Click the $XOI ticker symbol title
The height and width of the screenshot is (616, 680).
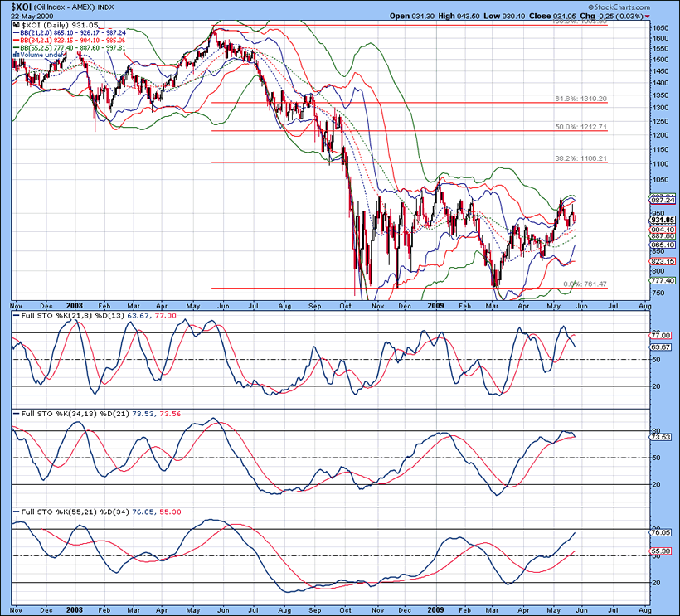tap(22, 6)
